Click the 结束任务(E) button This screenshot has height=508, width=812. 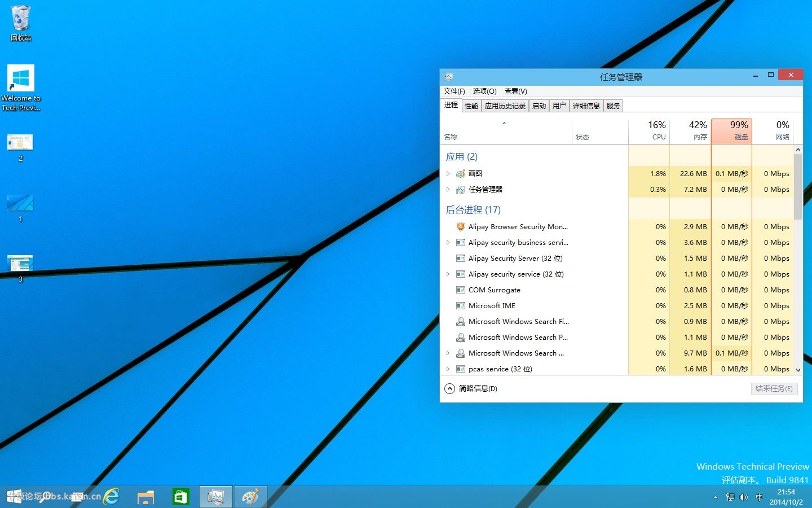[x=774, y=388]
